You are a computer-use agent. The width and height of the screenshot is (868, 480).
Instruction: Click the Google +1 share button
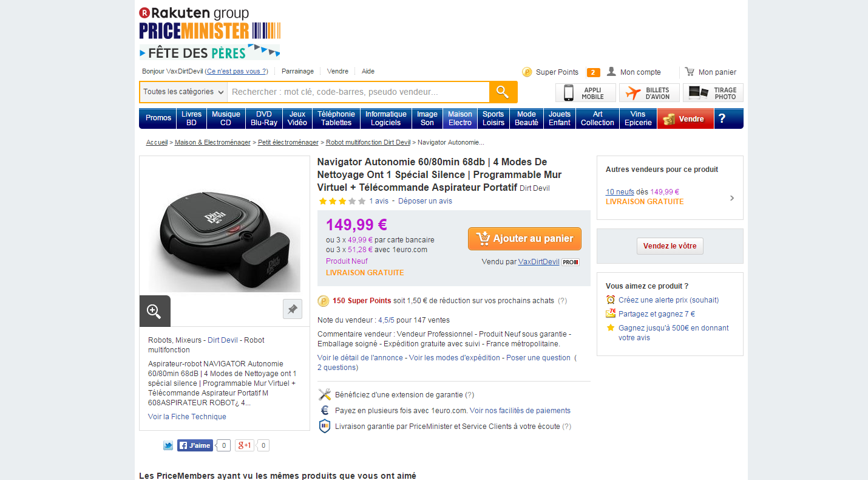[x=245, y=445]
